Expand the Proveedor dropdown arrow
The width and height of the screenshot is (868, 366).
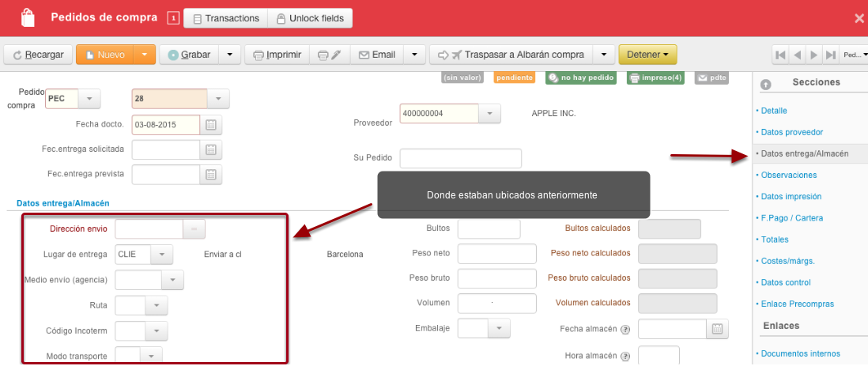point(489,114)
